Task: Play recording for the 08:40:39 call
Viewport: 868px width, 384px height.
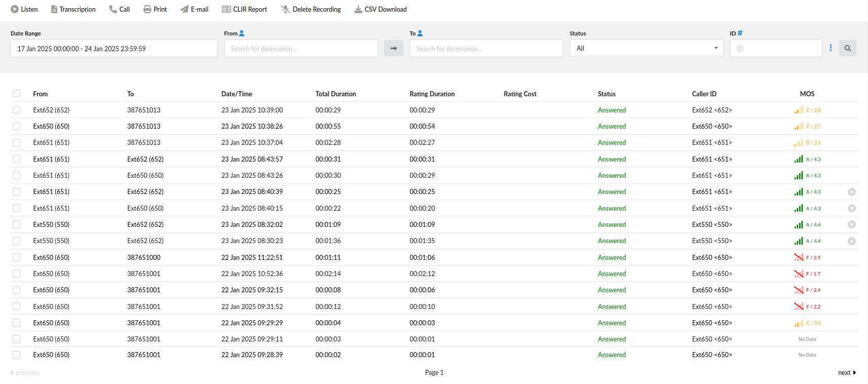Action: pyautogui.click(x=852, y=192)
